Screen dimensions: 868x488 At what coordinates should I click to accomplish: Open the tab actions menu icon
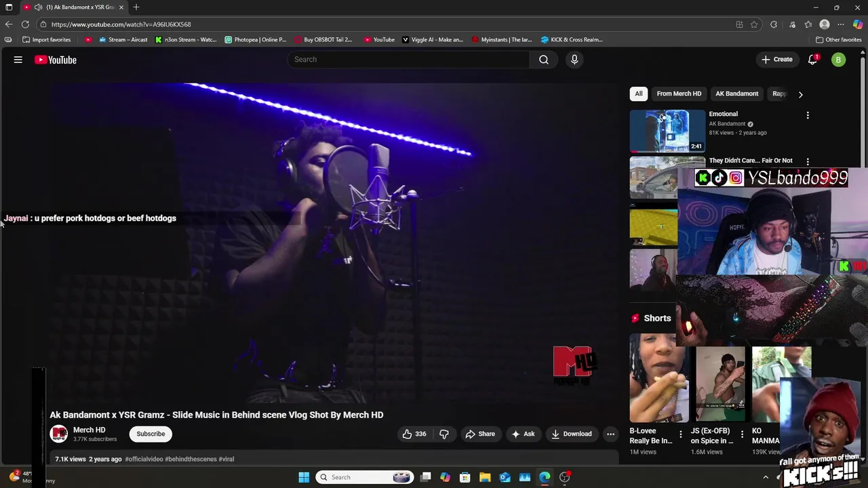(9, 7)
